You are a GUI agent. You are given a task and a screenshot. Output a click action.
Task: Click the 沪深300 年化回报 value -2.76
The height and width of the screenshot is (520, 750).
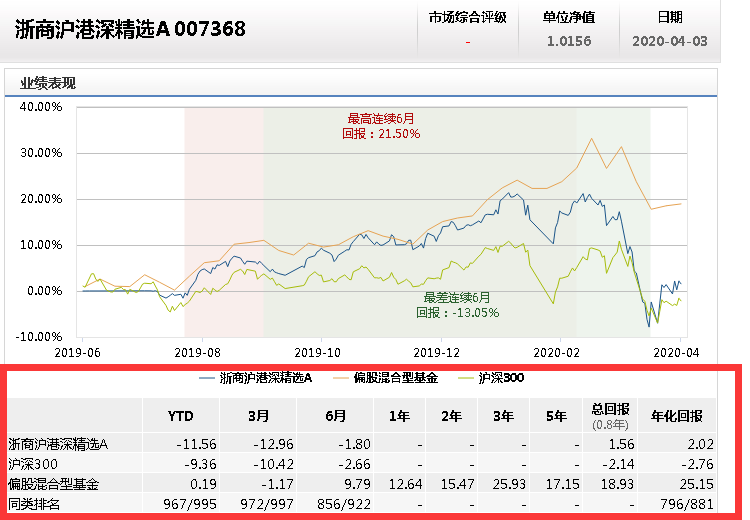698,464
